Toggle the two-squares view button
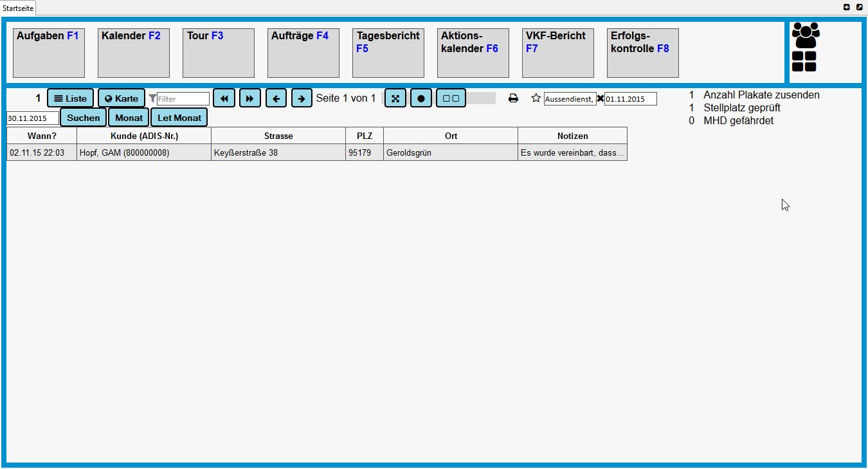Screen dimensions: 868x469 pyautogui.click(x=451, y=98)
